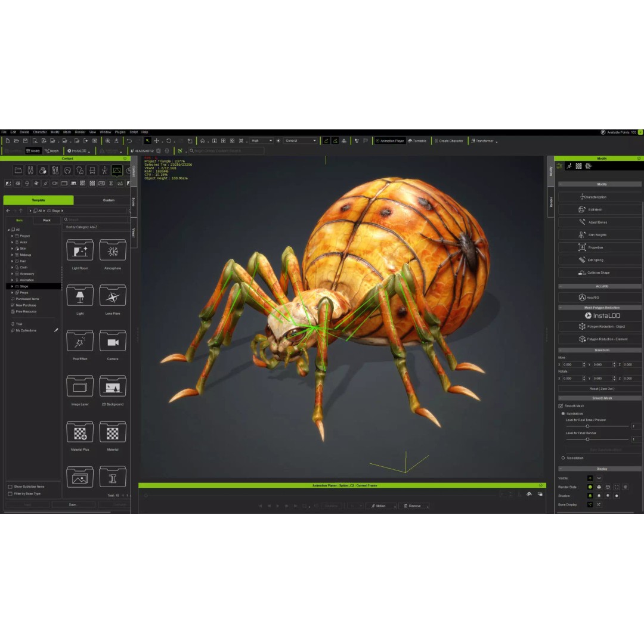Select the Move tool cross icon
Viewport: 644px width, 644px height.
[156, 141]
